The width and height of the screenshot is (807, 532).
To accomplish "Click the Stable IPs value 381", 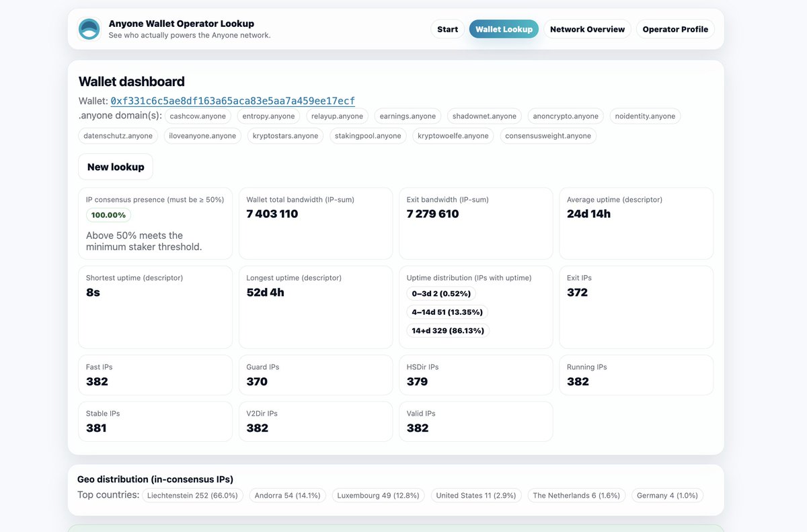I will point(96,428).
